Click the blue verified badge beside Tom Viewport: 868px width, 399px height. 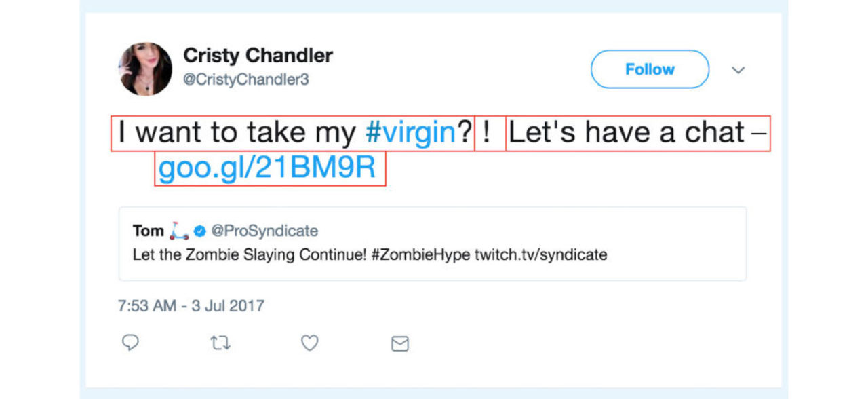click(200, 231)
